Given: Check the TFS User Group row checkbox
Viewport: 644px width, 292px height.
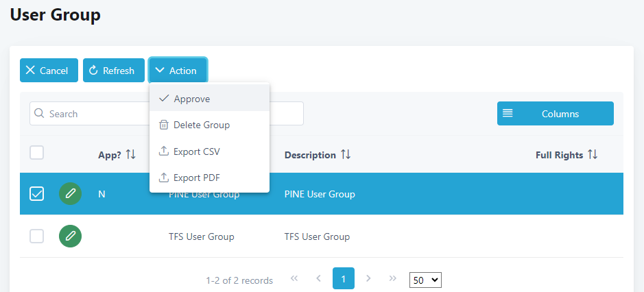Looking at the screenshot, I should click(x=37, y=236).
